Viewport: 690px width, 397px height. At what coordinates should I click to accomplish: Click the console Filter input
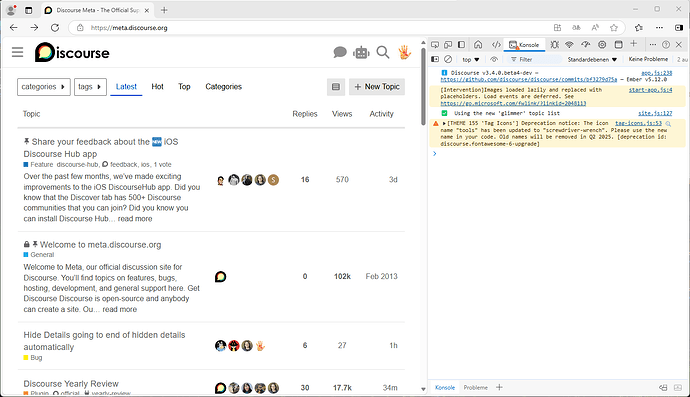(535, 59)
